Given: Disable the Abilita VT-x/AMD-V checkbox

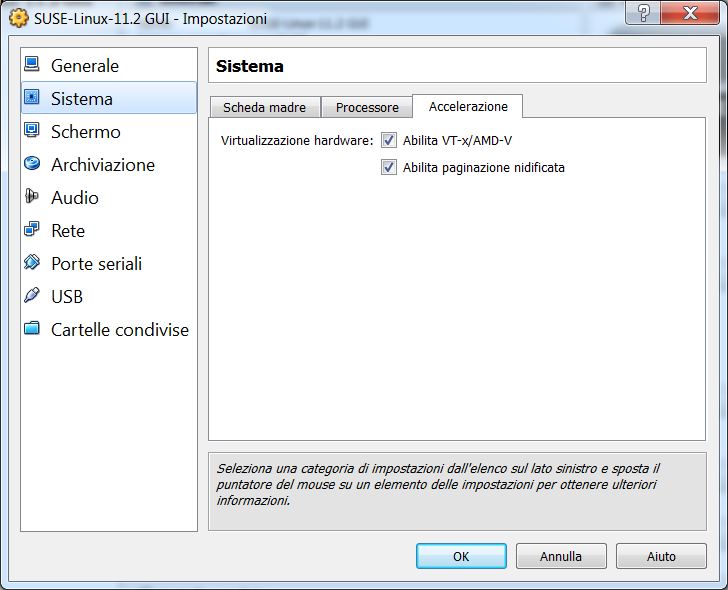Looking at the screenshot, I should tap(389, 141).
